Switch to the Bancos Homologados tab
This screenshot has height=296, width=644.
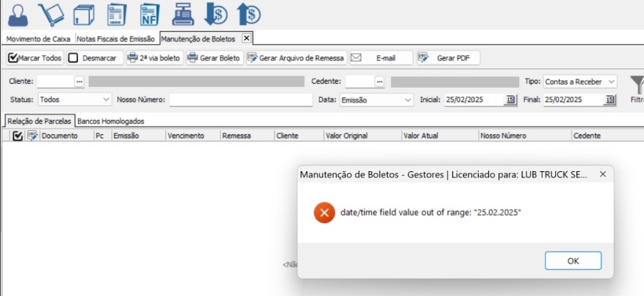pyautogui.click(x=111, y=121)
